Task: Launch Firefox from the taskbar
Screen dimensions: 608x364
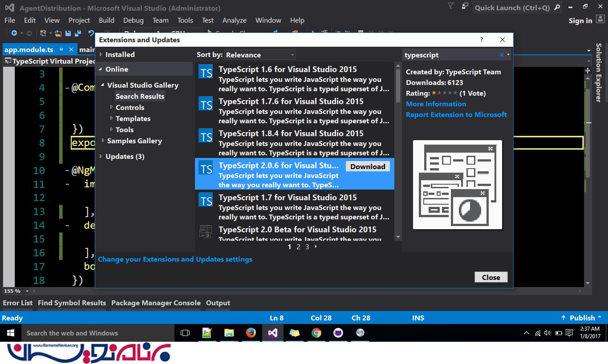Action: coord(251,333)
